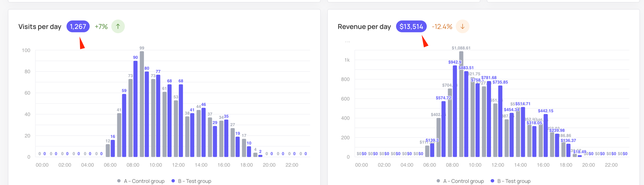Viewport: 644px width, 185px height.
Task: Click the purple bar labeled $318.05
Action: coord(534,141)
